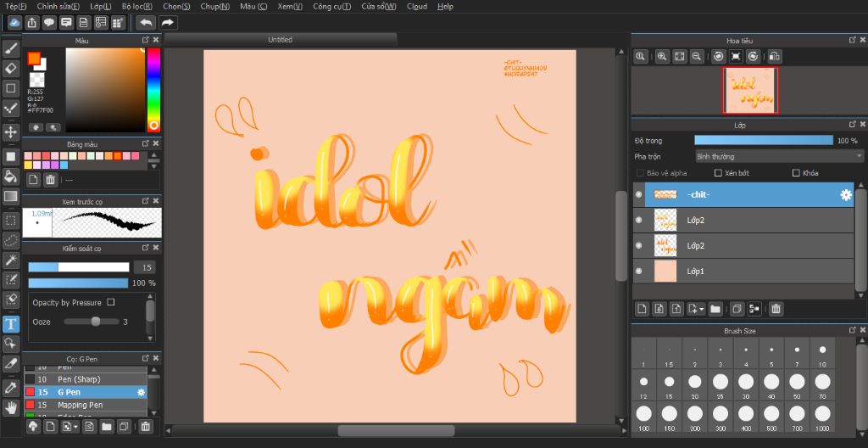Click the Undo arrow in top toolbar
The height and width of the screenshot is (448, 868).
[x=146, y=23]
